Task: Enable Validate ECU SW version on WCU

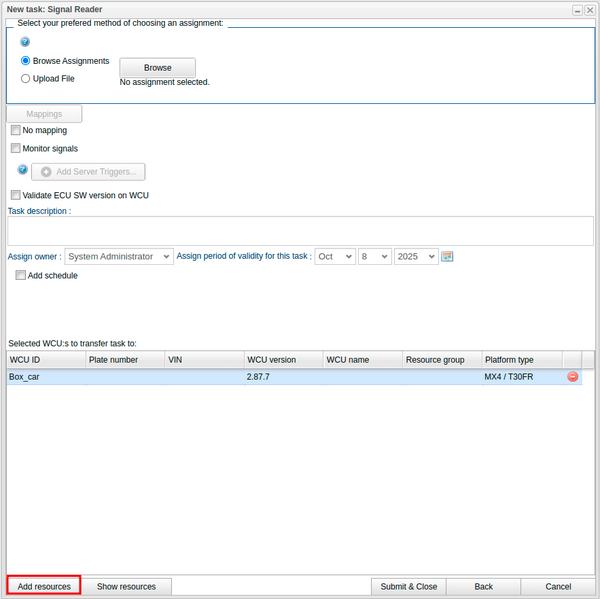Action: (x=15, y=195)
